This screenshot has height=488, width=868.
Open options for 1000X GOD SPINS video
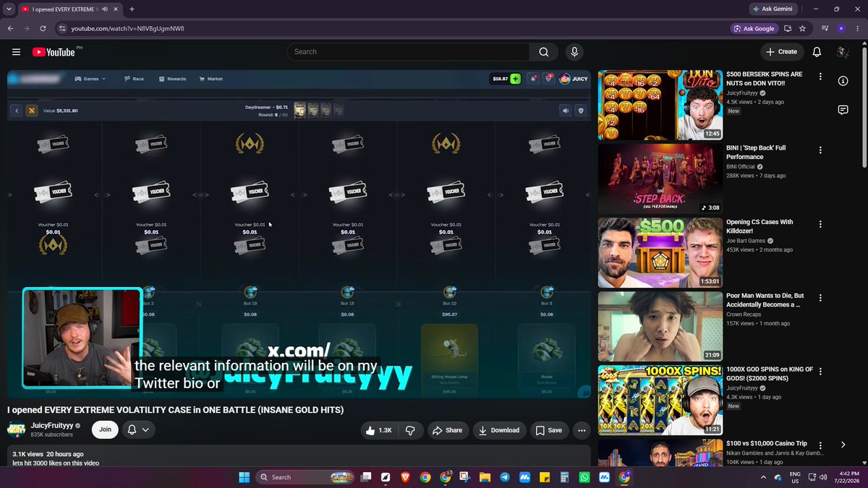click(x=820, y=372)
